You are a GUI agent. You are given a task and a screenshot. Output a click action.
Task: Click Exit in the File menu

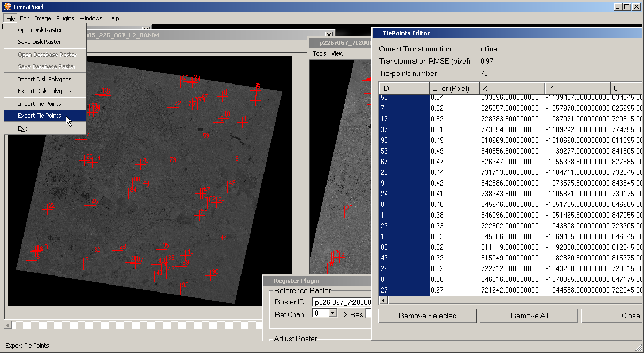click(22, 128)
